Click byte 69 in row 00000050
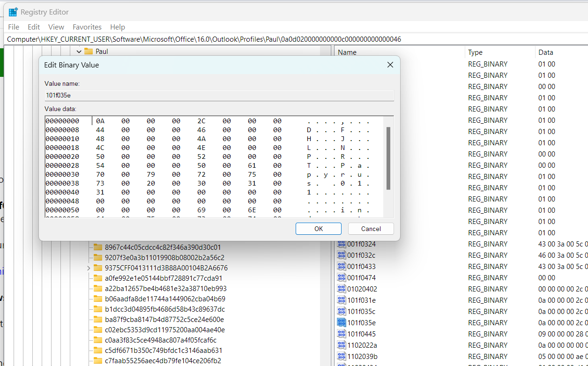The height and width of the screenshot is (366, 588). click(x=201, y=210)
